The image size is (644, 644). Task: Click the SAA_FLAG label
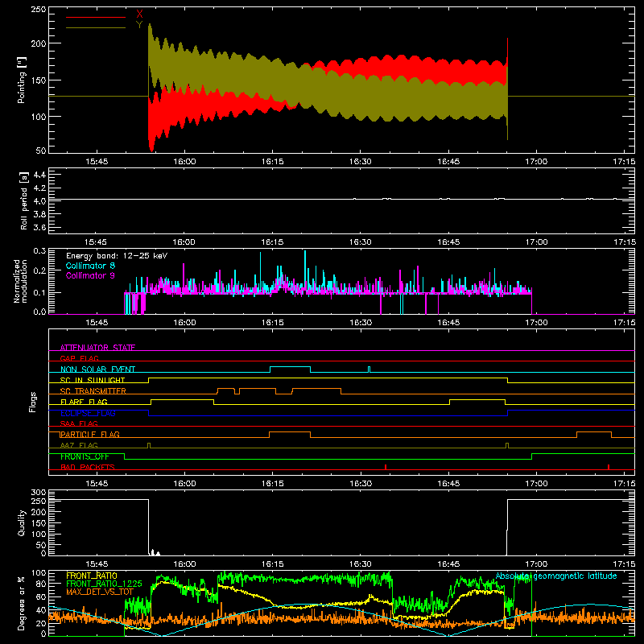click(79, 423)
